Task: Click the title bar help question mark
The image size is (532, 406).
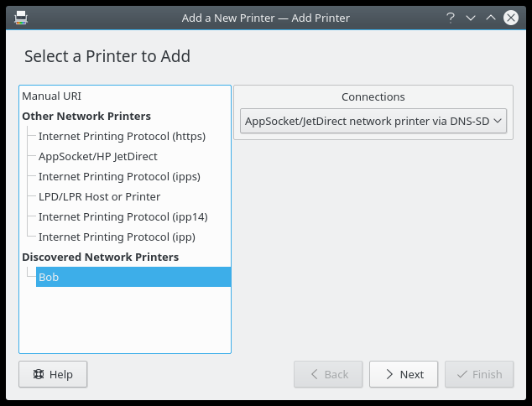Action: tap(451, 17)
